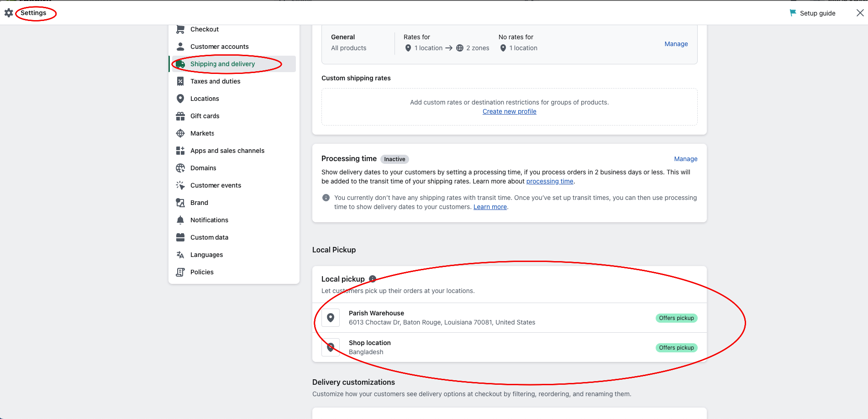Click the Checkout cart icon
This screenshot has height=419, width=868.
[180, 29]
